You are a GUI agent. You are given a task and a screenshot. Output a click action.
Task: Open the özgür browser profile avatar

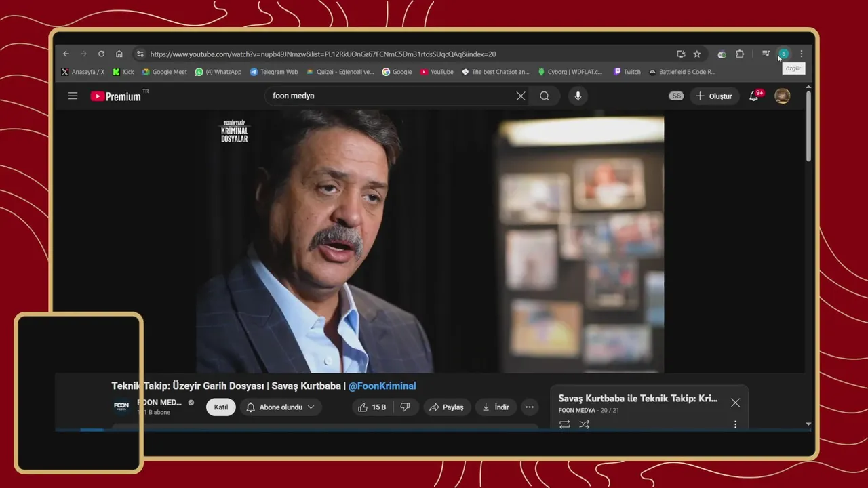[783, 54]
